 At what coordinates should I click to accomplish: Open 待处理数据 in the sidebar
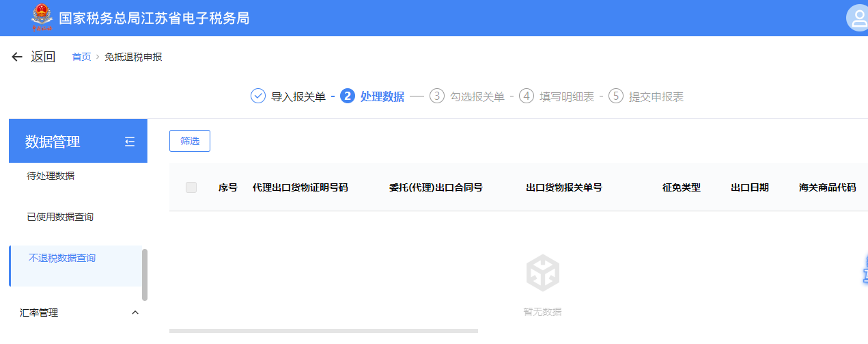51,176
